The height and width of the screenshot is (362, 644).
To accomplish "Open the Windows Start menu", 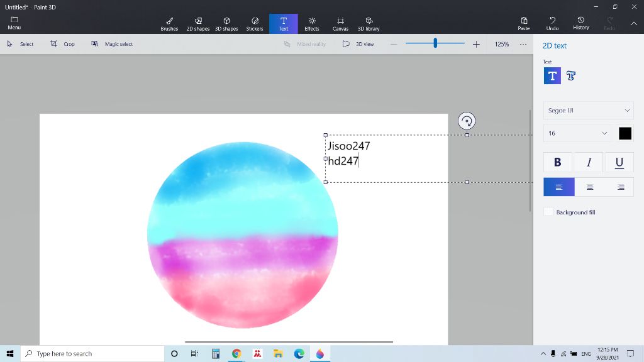I will point(10,353).
